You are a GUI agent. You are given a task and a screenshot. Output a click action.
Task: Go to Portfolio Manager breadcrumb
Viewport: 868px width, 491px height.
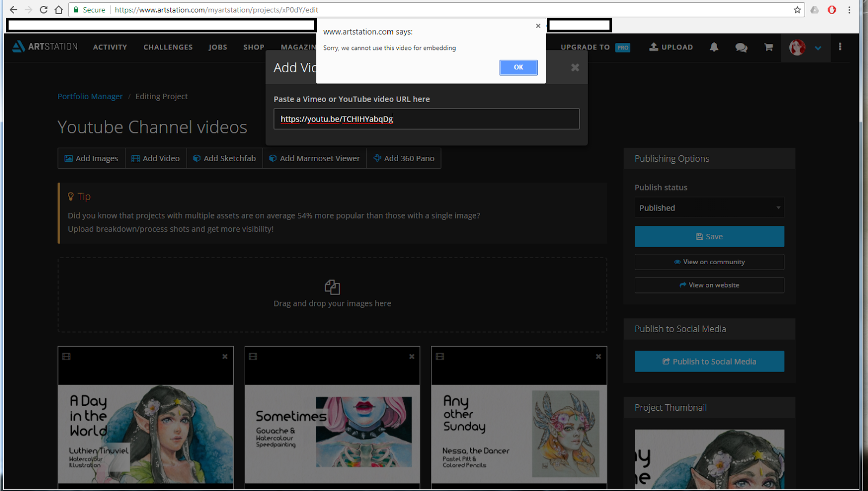point(90,96)
